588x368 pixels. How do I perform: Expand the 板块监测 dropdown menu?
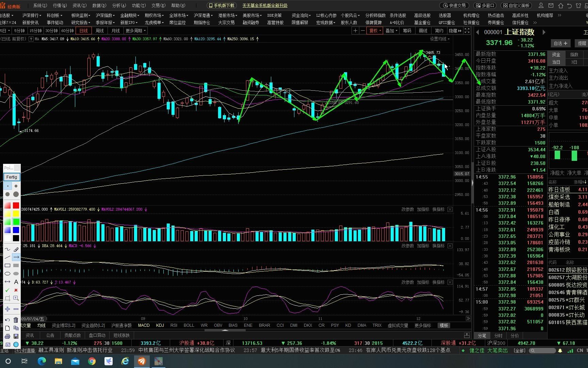click(81, 15)
